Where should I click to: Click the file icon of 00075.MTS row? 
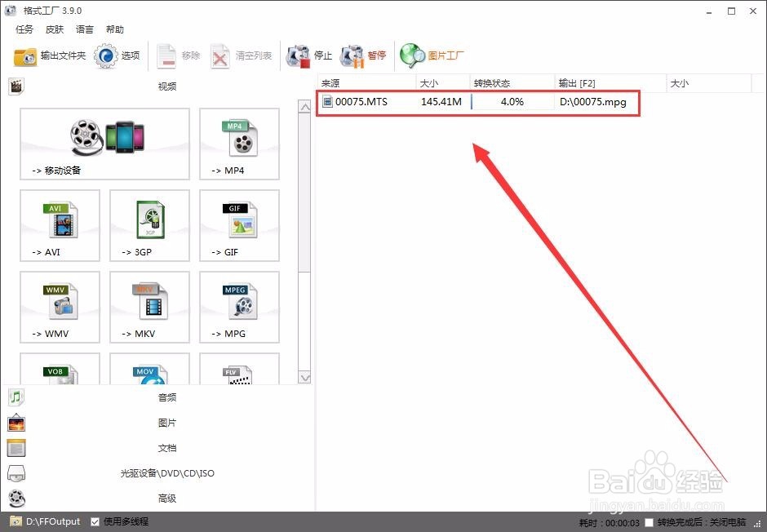tap(327, 102)
